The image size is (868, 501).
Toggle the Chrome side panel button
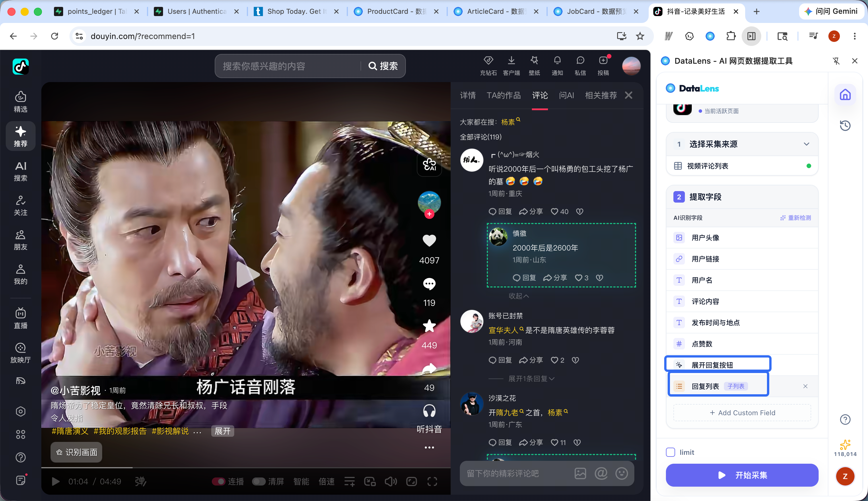tap(751, 36)
